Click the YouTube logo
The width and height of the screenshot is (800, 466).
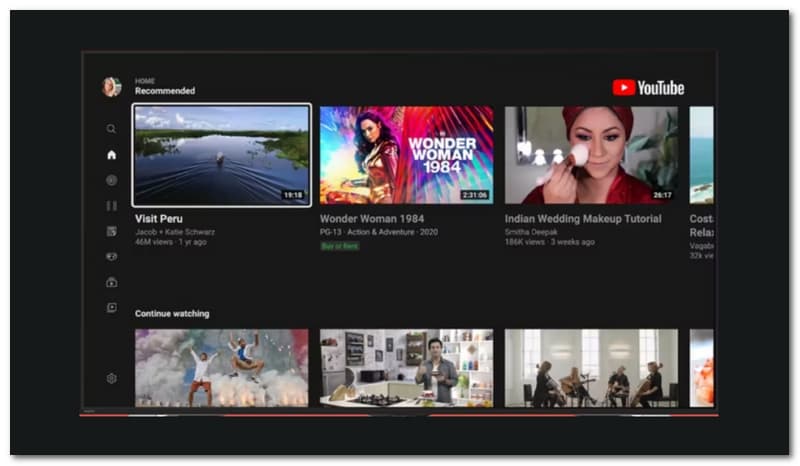point(648,88)
